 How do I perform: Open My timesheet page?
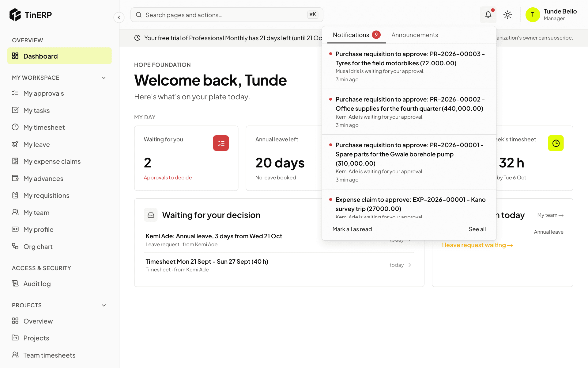(59, 127)
